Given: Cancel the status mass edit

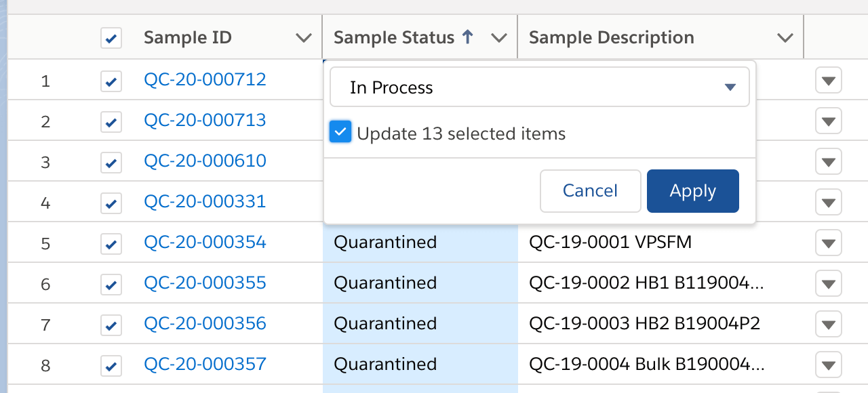Looking at the screenshot, I should point(590,191).
